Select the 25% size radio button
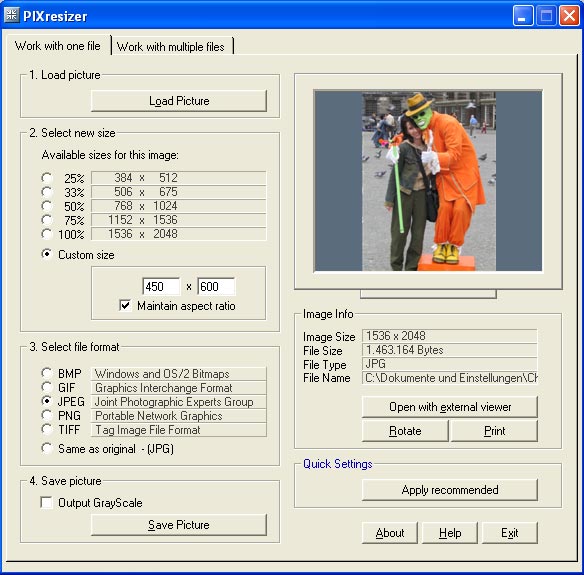Image resolution: width=584 pixels, height=575 pixels. click(47, 178)
